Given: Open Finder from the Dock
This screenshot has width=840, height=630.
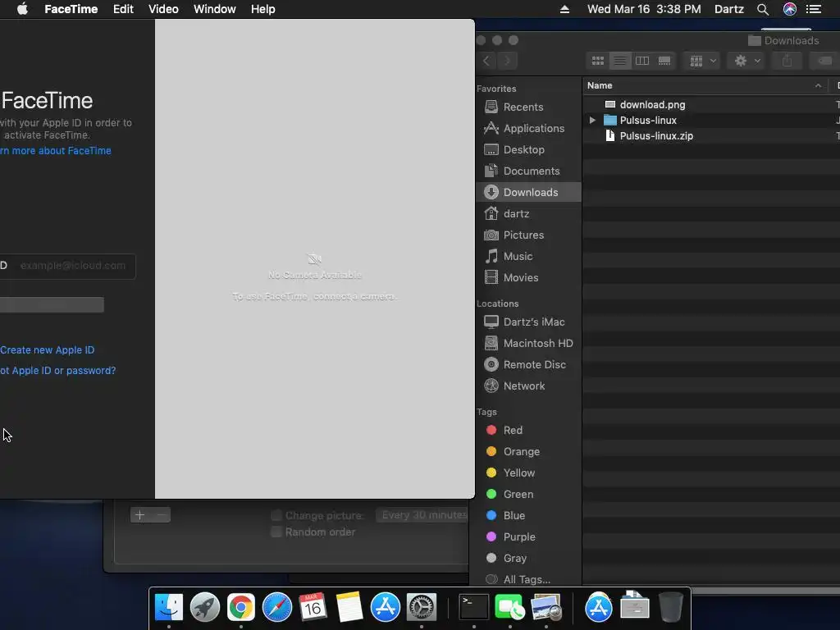Looking at the screenshot, I should pyautogui.click(x=169, y=607).
